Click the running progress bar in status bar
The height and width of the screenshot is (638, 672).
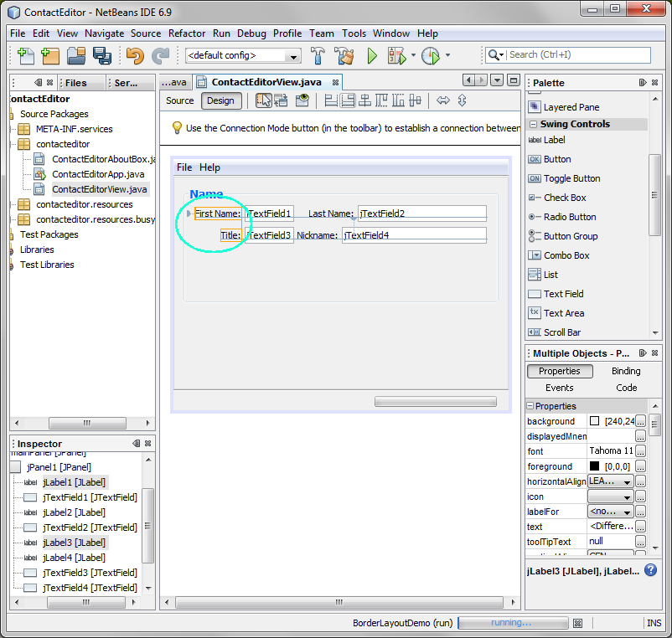(513, 623)
